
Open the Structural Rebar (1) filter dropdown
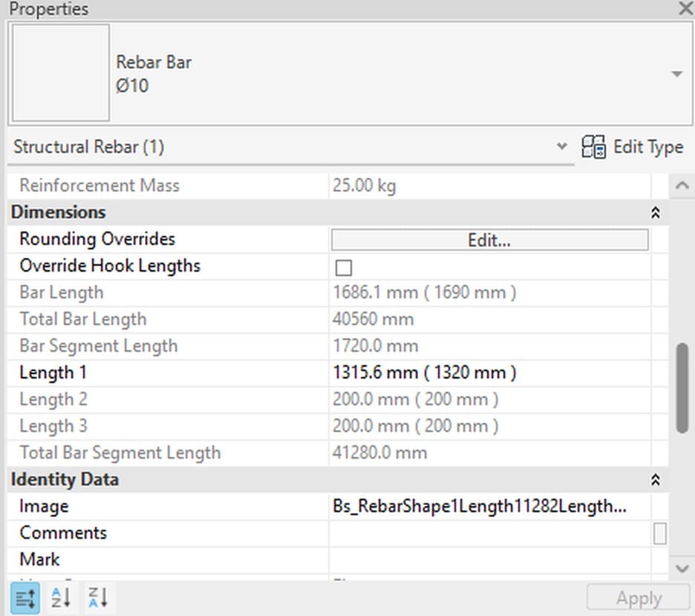click(x=561, y=146)
